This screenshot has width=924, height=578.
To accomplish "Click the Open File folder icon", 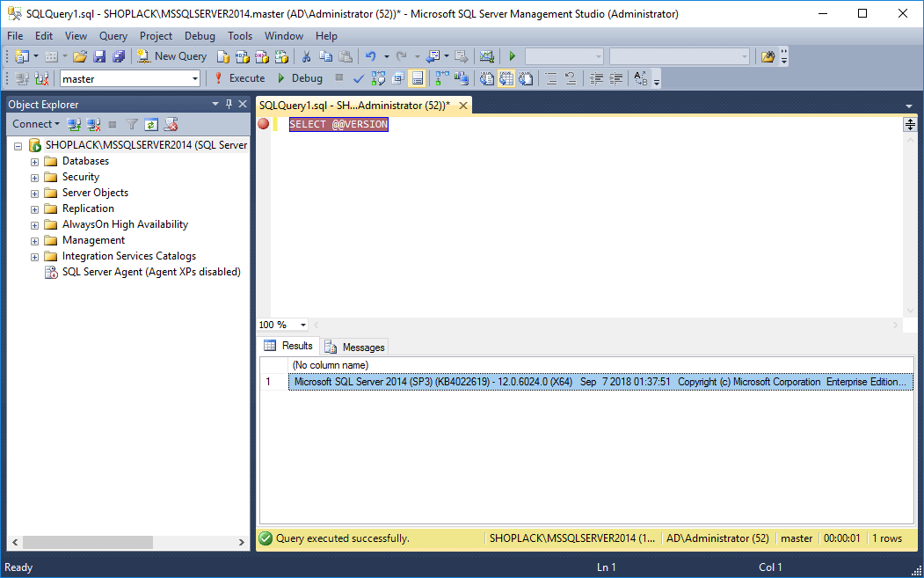I will point(80,56).
